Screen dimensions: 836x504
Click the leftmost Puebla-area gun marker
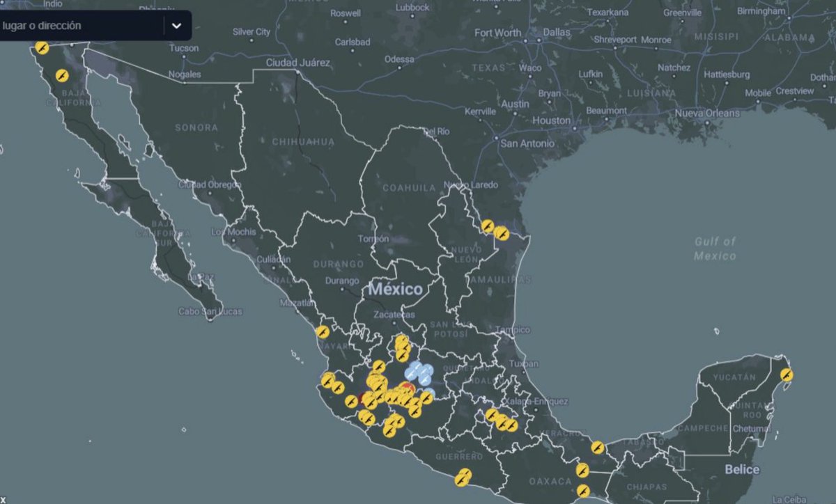[x=492, y=415]
